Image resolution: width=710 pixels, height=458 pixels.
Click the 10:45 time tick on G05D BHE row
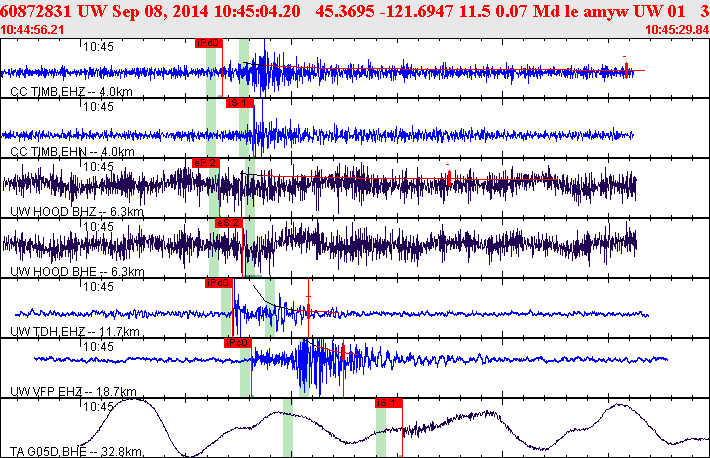click(x=98, y=407)
